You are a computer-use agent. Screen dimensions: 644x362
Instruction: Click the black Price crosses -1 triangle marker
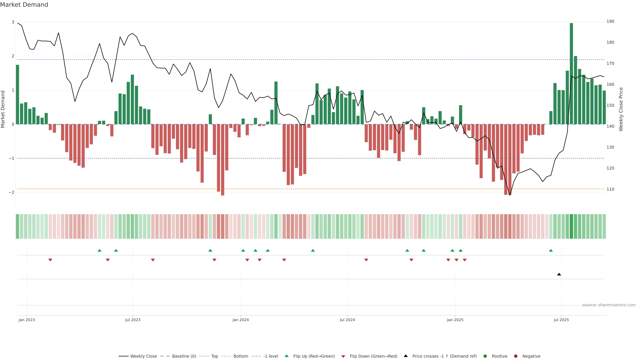click(559, 274)
